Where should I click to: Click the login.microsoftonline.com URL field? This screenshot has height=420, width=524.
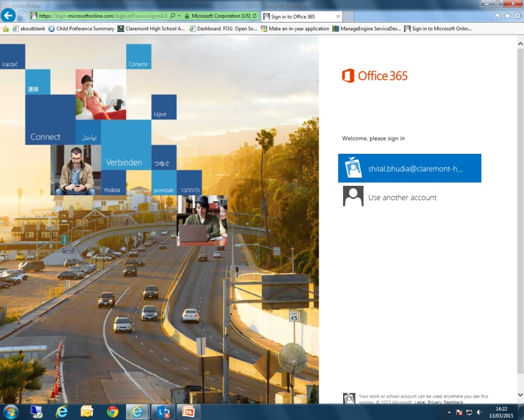(103, 16)
